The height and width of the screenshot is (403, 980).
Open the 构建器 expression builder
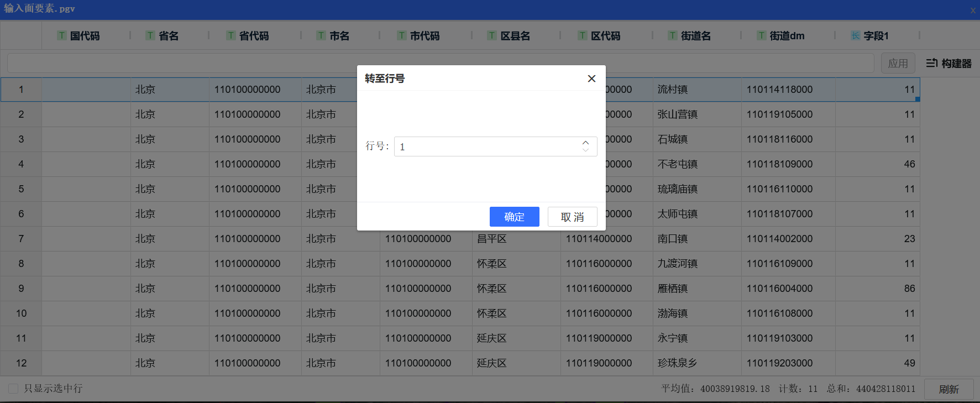948,64
